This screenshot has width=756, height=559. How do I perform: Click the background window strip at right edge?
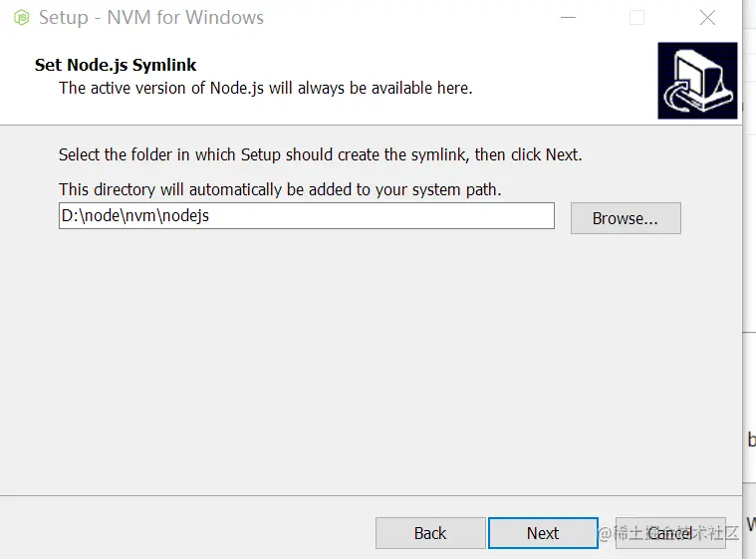(749, 249)
